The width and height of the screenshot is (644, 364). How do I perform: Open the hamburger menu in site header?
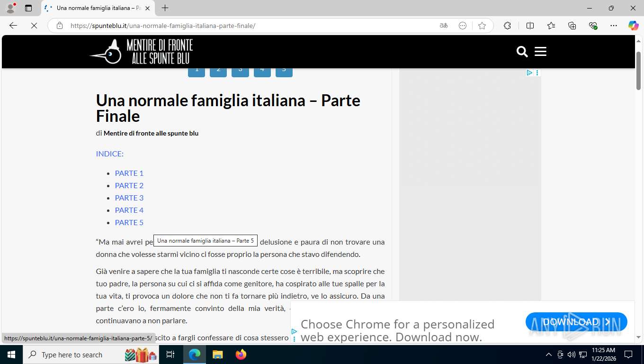(540, 52)
